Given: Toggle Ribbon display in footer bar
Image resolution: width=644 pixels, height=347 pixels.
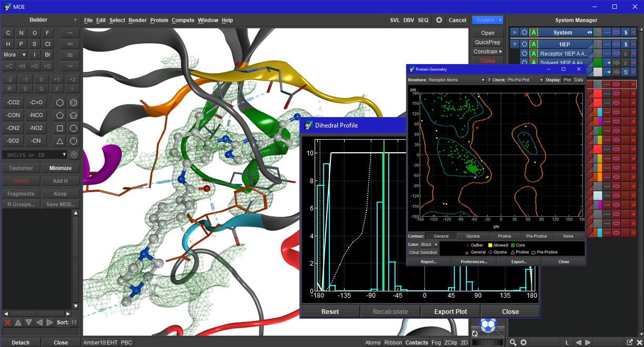Looking at the screenshot, I should click(393, 342).
